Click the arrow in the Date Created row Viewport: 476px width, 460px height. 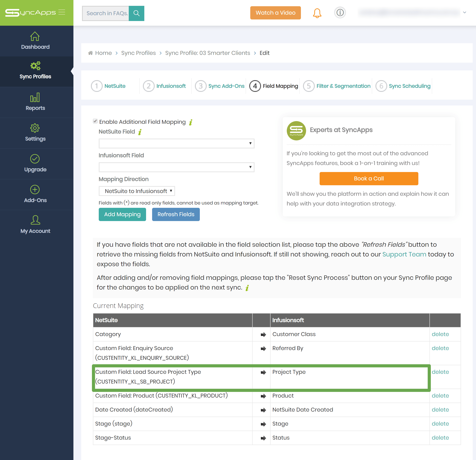tap(263, 410)
